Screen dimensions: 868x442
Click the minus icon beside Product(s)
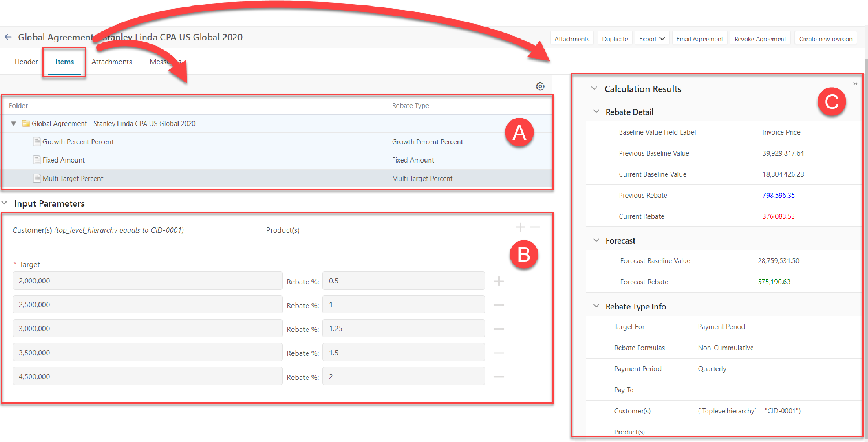point(535,227)
